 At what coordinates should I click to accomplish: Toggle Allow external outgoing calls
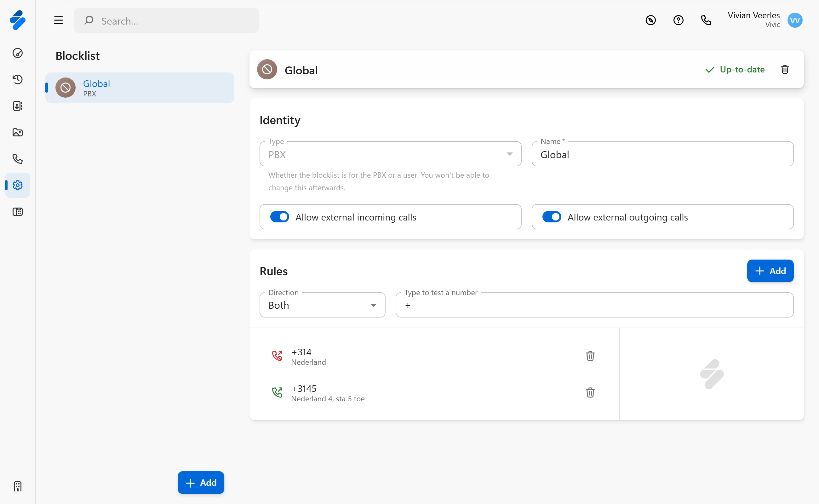pos(551,217)
